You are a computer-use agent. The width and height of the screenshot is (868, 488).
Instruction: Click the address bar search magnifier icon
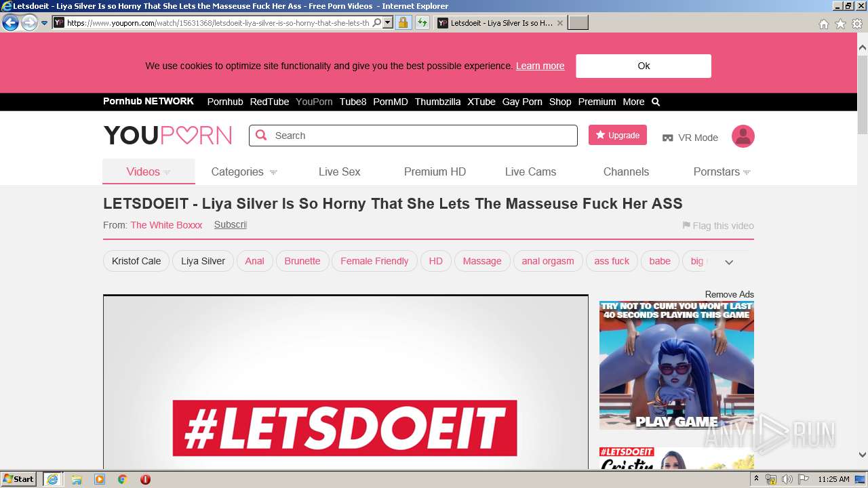(377, 23)
